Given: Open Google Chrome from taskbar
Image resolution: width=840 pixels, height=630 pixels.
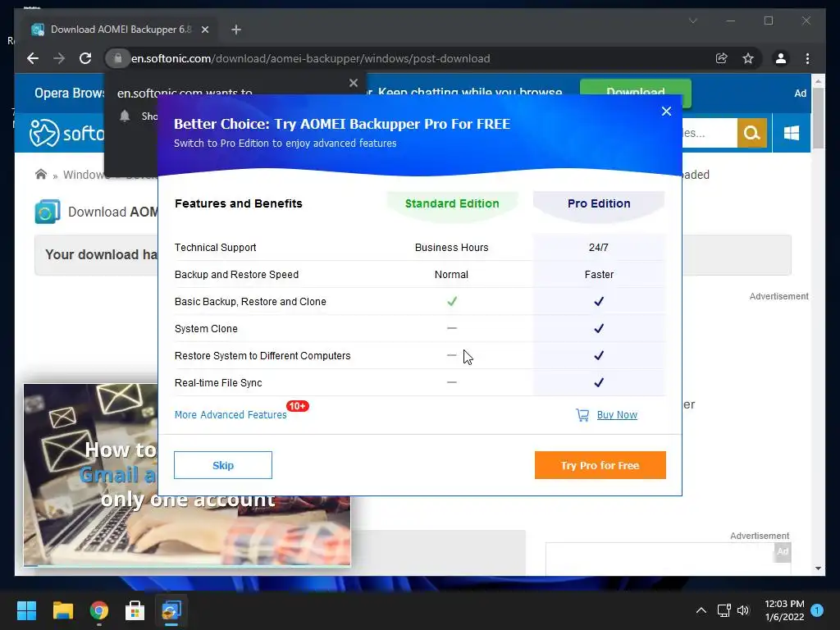Looking at the screenshot, I should (x=98, y=610).
